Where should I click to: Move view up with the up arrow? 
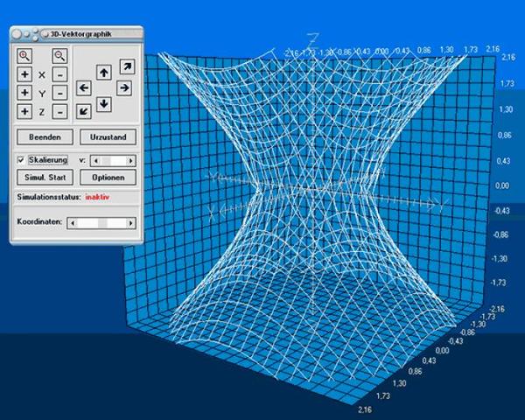[104, 73]
